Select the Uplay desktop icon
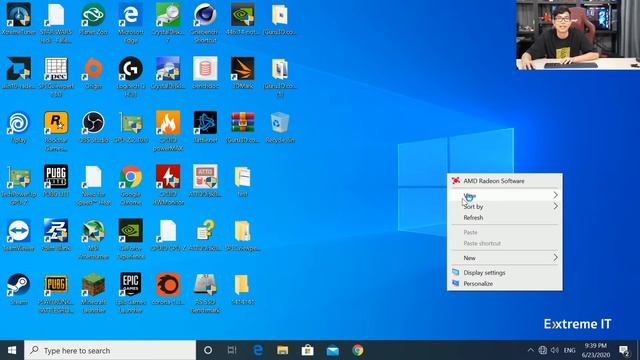 tap(18, 127)
